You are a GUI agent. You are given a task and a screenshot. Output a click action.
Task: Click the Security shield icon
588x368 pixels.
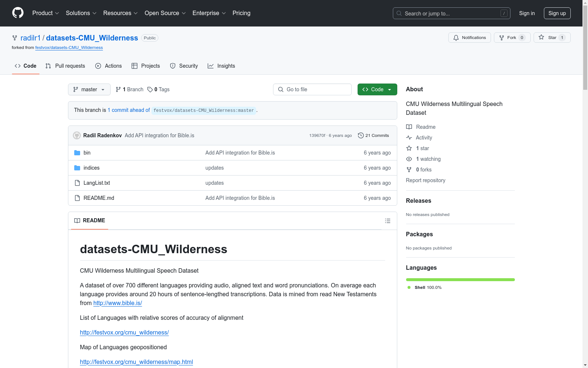(x=173, y=66)
